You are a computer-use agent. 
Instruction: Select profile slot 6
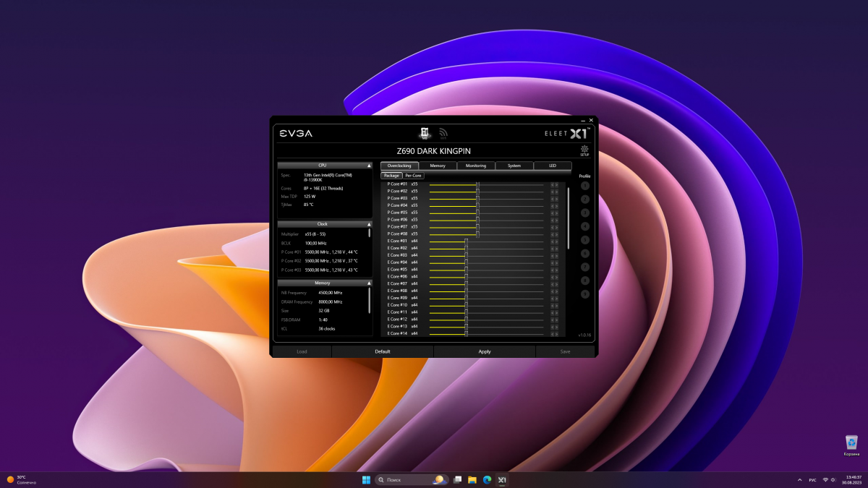(585, 254)
